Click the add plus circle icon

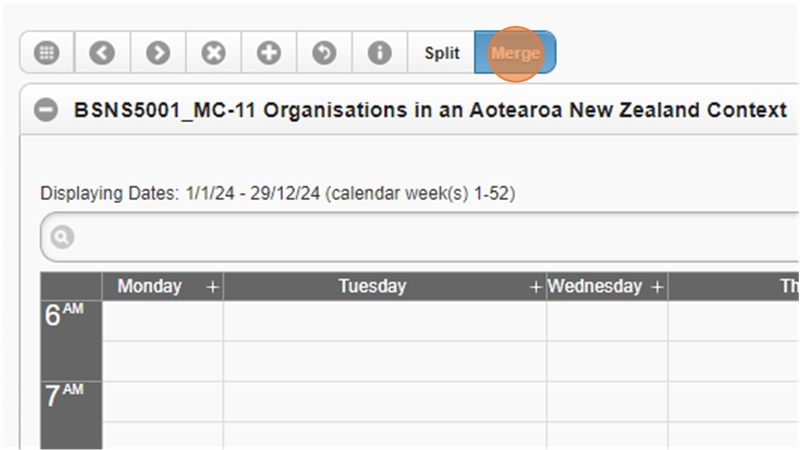click(x=269, y=53)
